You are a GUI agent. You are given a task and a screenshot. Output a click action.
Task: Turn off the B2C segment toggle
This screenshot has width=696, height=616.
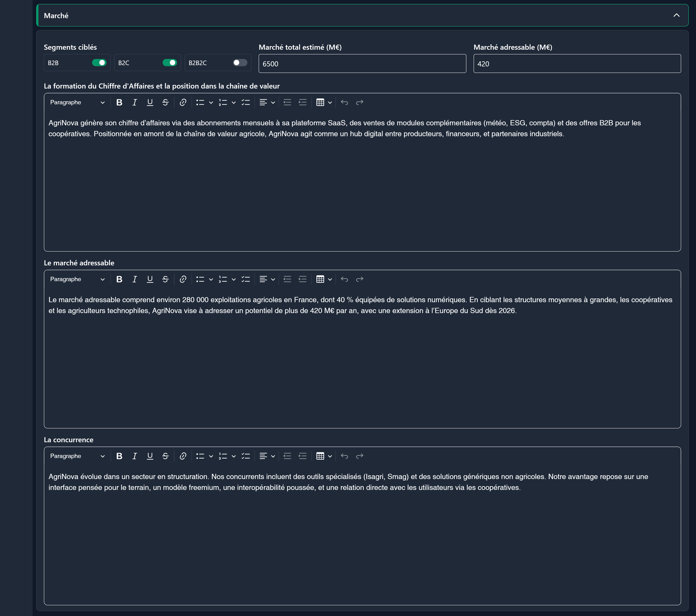pyautogui.click(x=170, y=63)
